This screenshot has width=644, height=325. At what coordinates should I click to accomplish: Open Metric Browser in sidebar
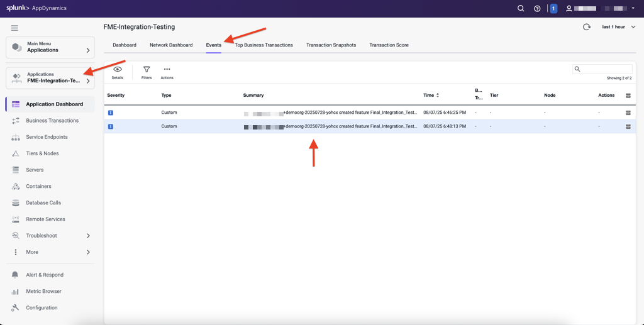pyautogui.click(x=43, y=292)
